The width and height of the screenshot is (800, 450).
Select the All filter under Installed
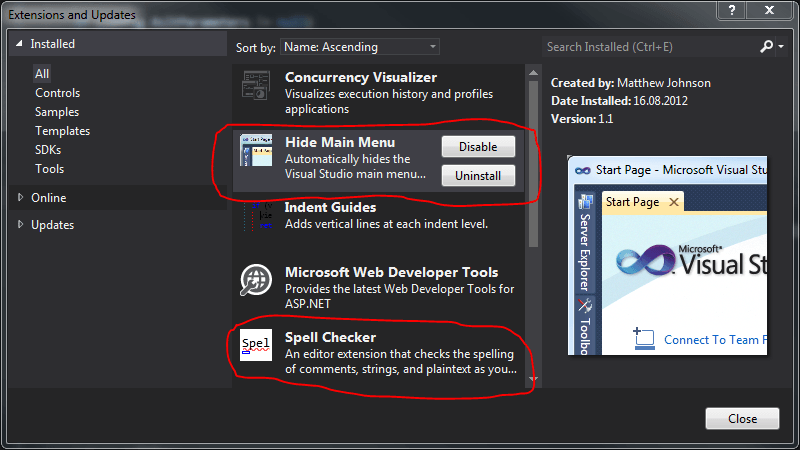tap(42, 74)
